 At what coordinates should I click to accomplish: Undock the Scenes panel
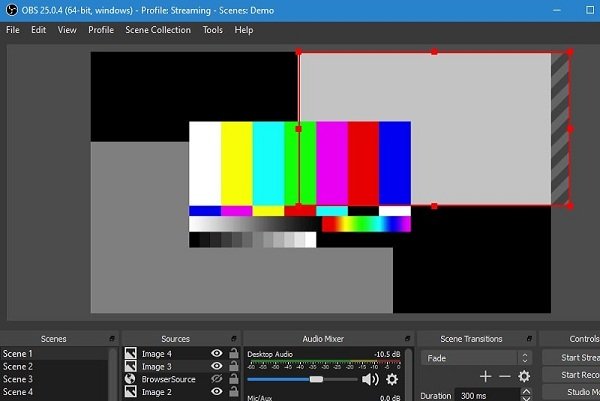[x=112, y=339]
